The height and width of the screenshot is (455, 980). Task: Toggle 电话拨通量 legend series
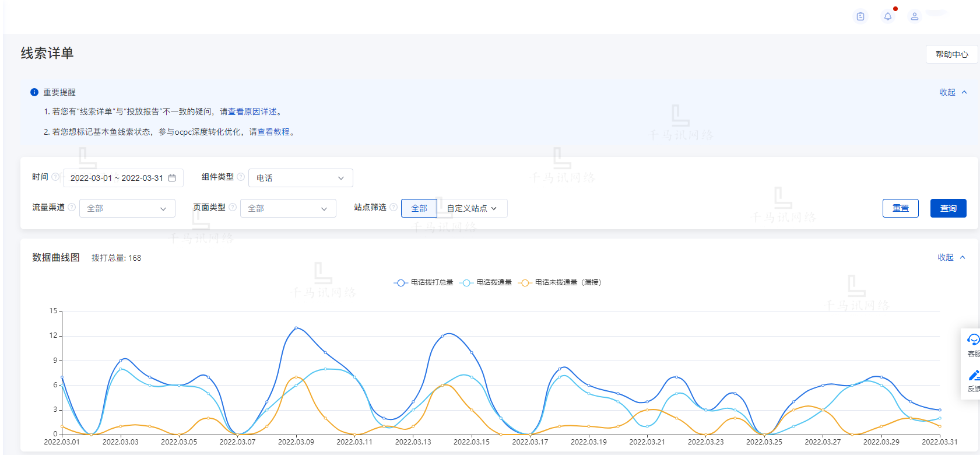click(x=486, y=282)
